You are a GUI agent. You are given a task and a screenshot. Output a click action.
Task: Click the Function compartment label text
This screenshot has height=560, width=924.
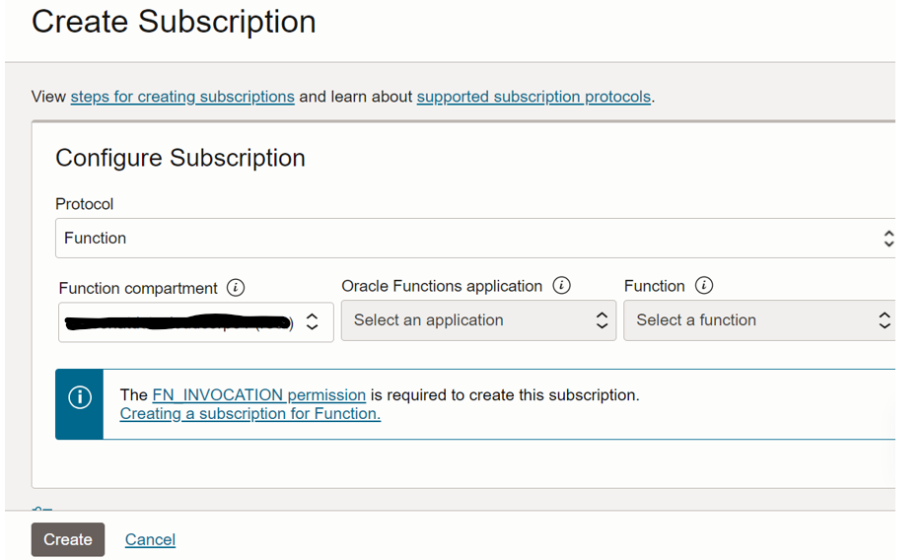[x=138, y=288]
